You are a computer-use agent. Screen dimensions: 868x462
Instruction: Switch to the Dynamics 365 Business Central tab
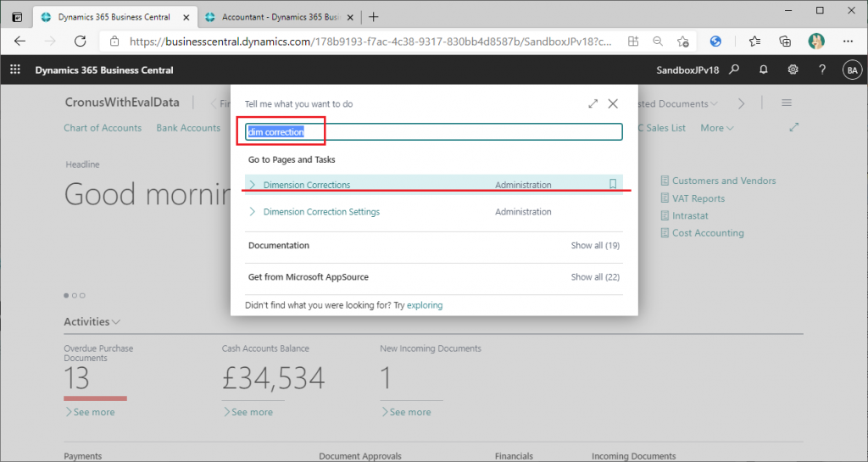[x=115, y=17]
